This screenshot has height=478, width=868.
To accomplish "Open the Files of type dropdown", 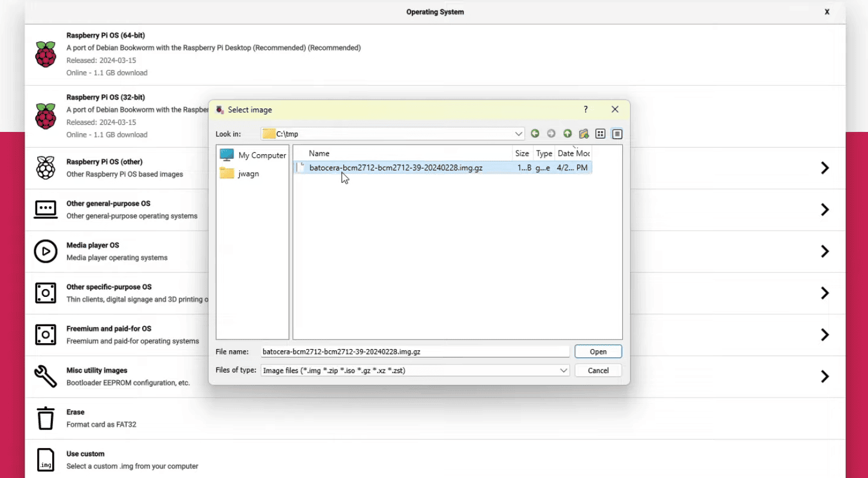I will 563,371.
